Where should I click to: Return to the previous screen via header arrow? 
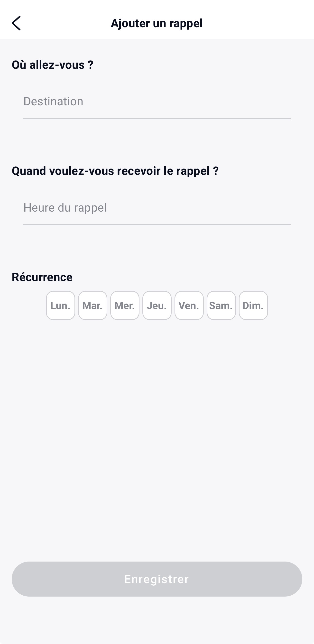pos(16,23)
